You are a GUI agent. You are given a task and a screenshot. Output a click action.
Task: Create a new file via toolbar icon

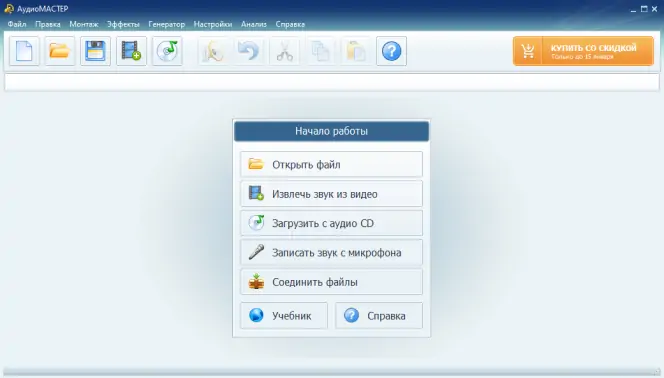(24, 51)
